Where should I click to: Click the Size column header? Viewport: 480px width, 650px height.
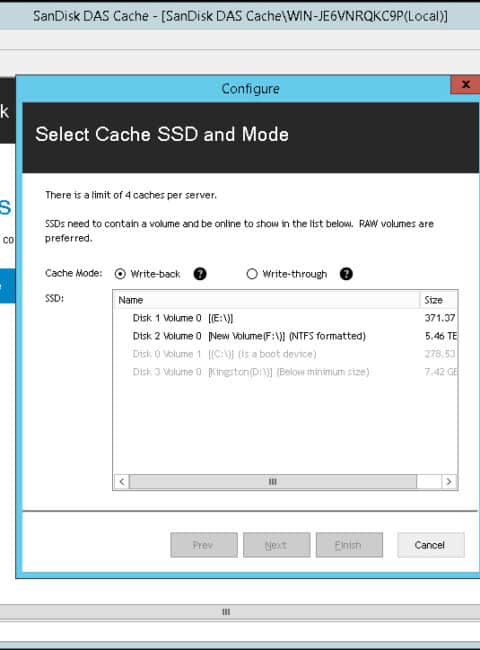click(439, 300)
